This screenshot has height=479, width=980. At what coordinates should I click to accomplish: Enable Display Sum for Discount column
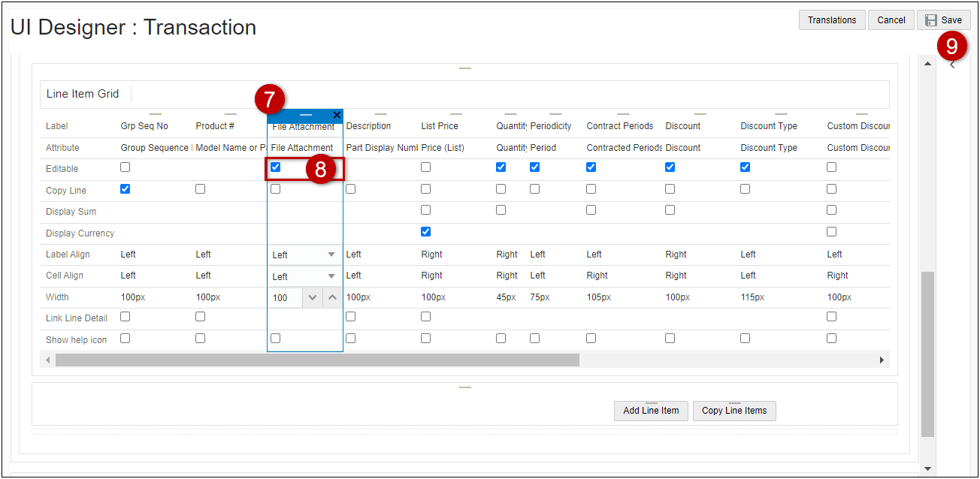(670, 210)
